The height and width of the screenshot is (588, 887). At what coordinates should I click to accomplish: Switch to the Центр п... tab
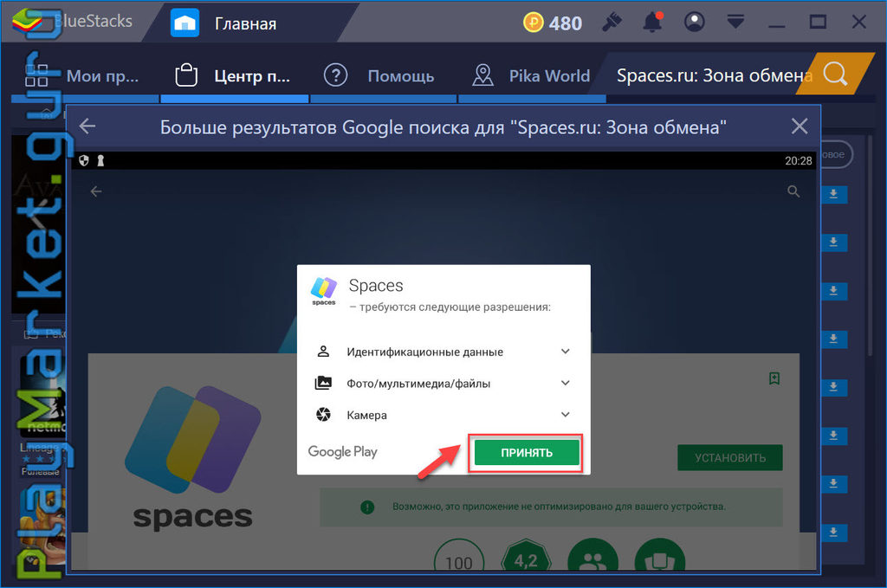pos(234,75)
